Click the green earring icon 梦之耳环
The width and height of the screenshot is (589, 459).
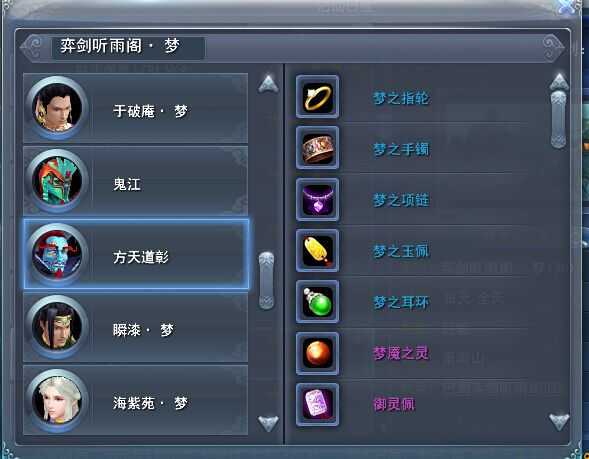tap(317, 302)
